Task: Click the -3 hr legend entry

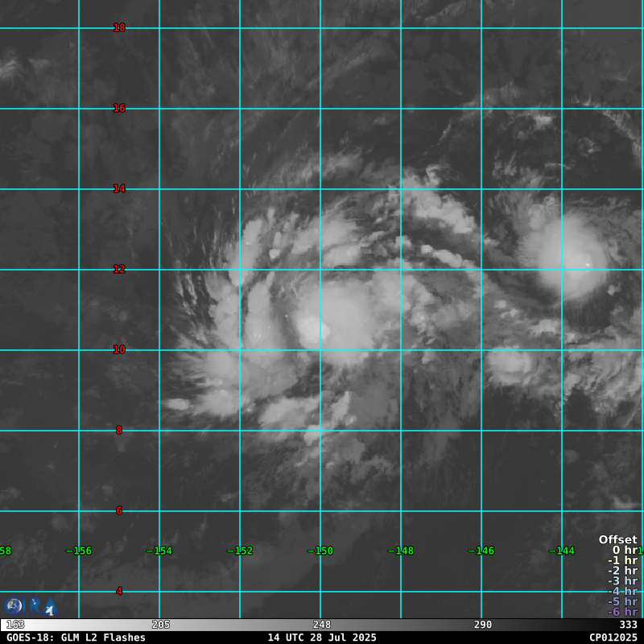Action: pyautogui.click(x=622, y=581)
